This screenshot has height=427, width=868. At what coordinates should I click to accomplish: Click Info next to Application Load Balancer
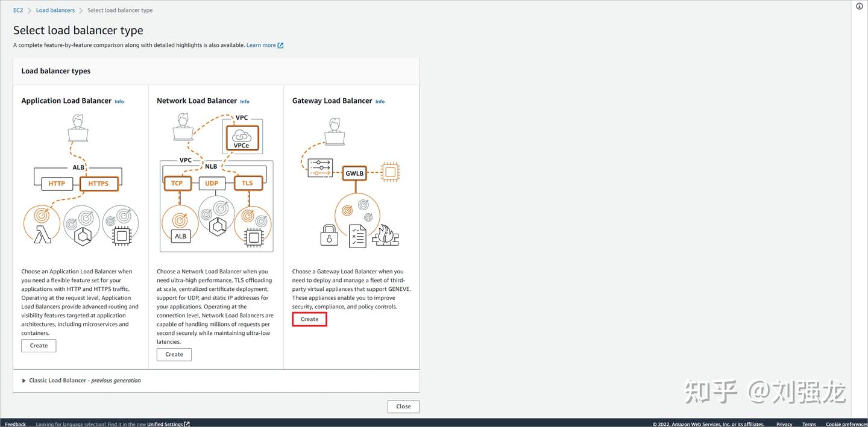[119, 101]
